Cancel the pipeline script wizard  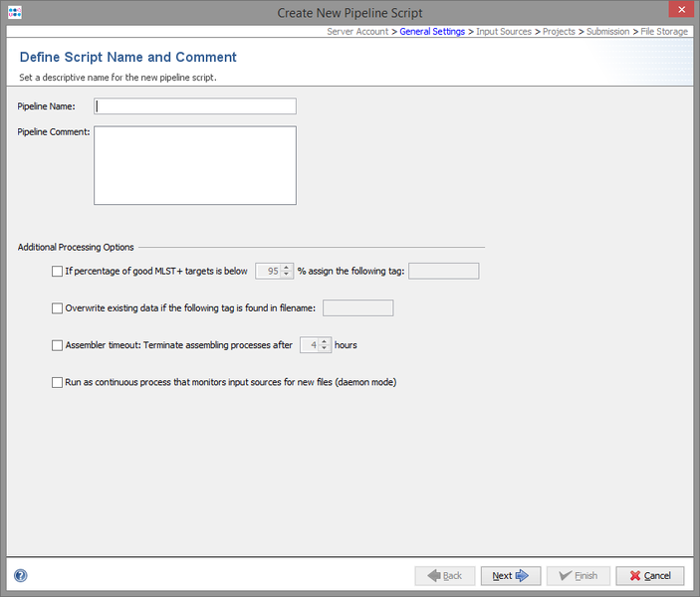650,576
